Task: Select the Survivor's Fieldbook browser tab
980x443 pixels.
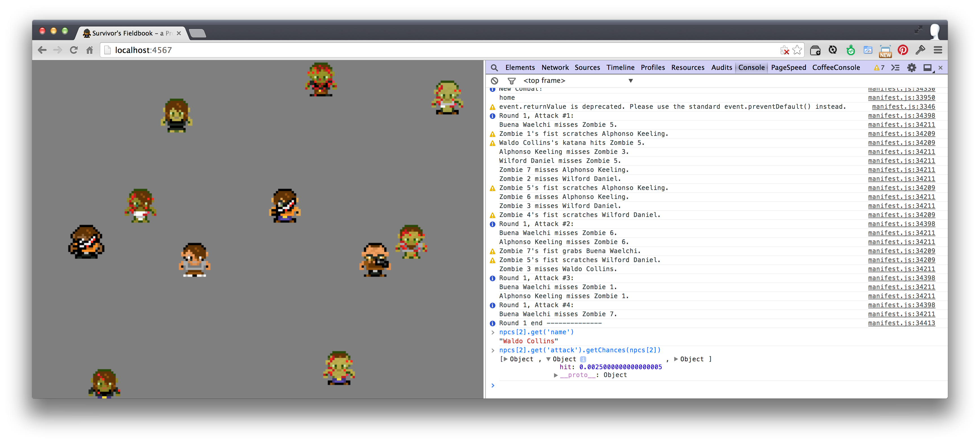Action: [131, 33]
